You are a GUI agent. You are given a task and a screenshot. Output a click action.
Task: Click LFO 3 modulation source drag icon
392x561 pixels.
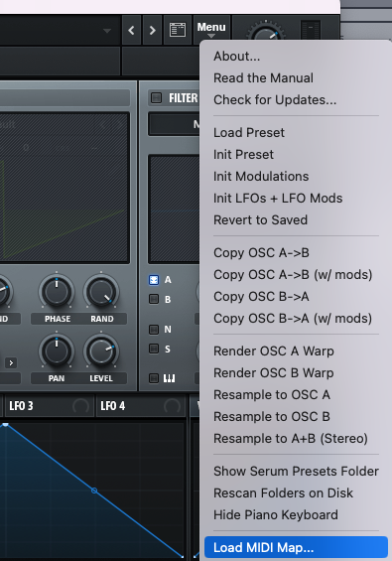pyautogui.click(x=80, y=406)
